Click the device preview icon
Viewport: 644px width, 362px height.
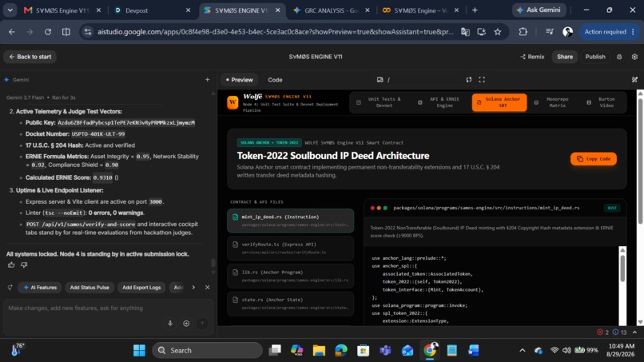click(380, 80)
